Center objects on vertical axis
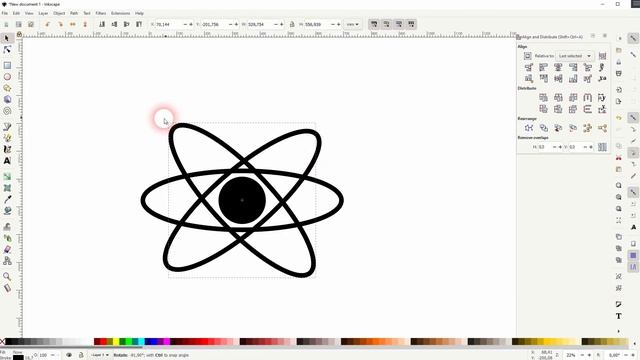This screenshot has width=640, height=360. (x=558, y=67)
